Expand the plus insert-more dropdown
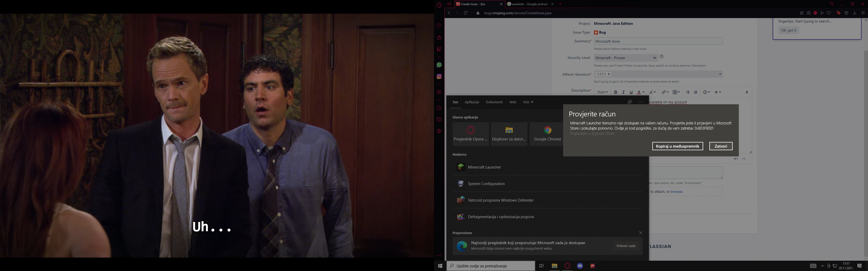The width and height of the screenshot is (868, 271). (x=718, y=92)
